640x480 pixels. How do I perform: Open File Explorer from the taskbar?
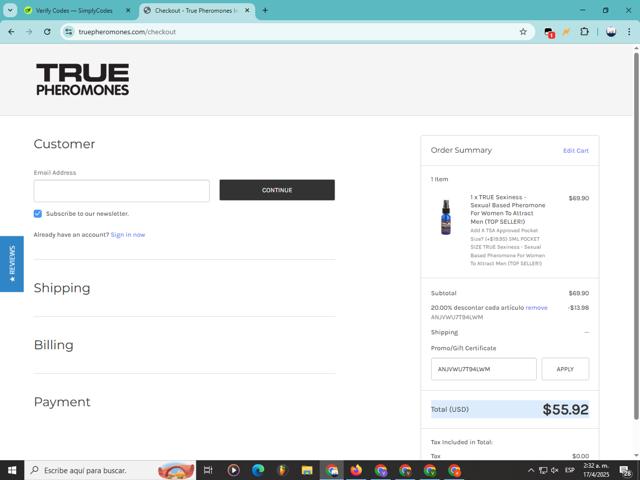coord(307,470)
